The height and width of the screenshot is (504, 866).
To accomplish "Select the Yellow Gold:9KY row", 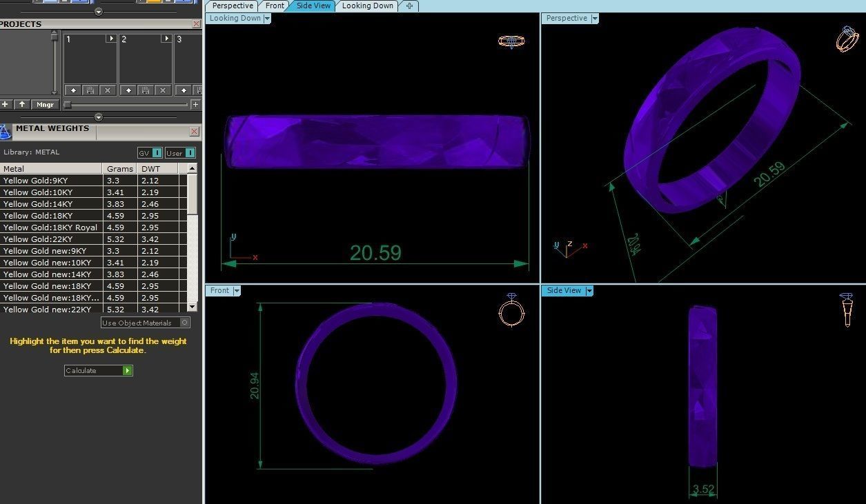I will [93, 181].
